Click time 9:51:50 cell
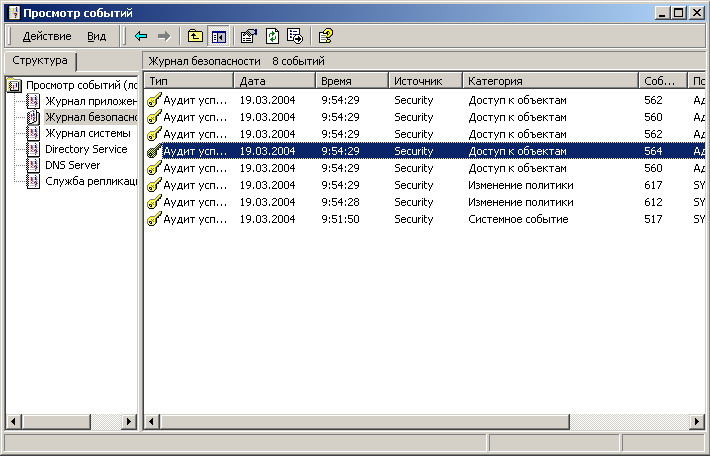710x456 pixels. click(x=341, y=219)
